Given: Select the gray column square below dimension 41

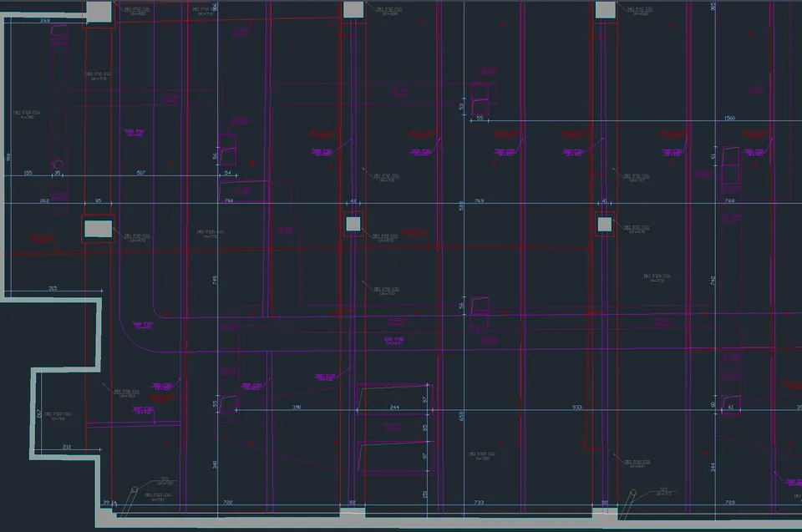Looking at the screenshot, I should [605, 224].
